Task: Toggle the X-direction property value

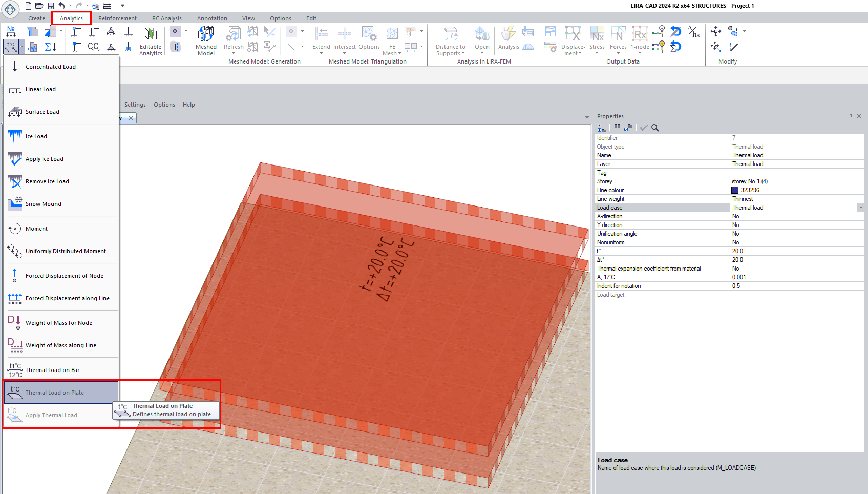Action: (x=796, y=216)
